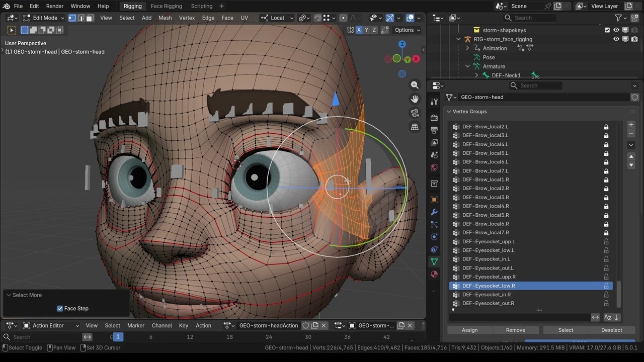The image size is (644, 362).
Task: Unlock the DEF-Brow_local2.L vertex group
Action: click(x=606, y=127)
